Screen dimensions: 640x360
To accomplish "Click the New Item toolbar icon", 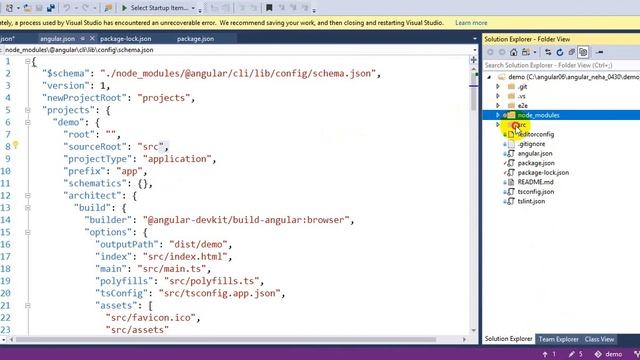I will 9,8.
